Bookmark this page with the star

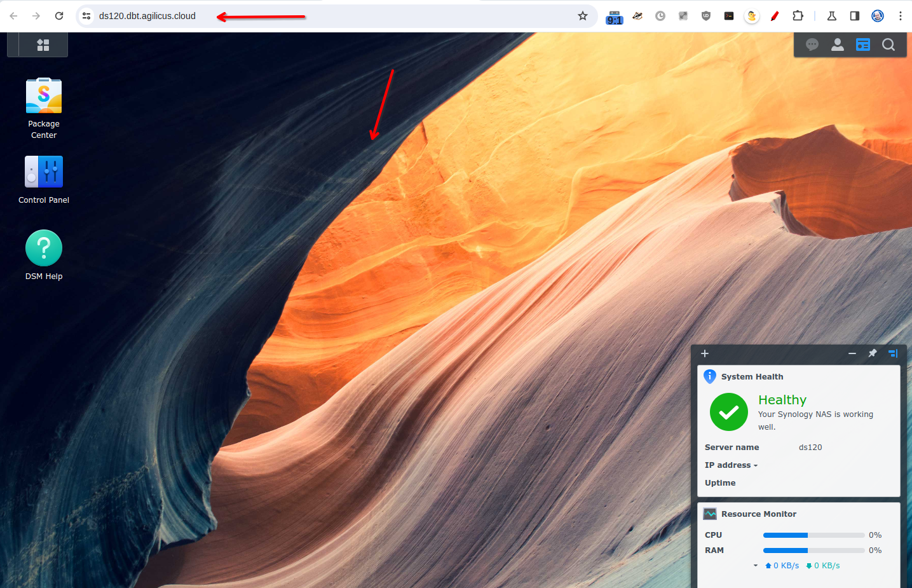tap(583, 16)
